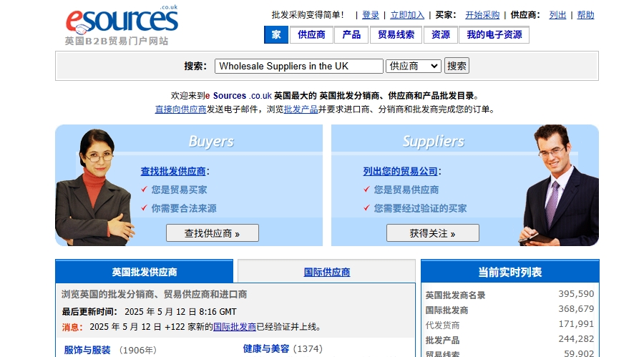This screenshot has width=644, height=357.
Task: Click the 国际批发商 row in live list
Action: (x=509, y=310)
